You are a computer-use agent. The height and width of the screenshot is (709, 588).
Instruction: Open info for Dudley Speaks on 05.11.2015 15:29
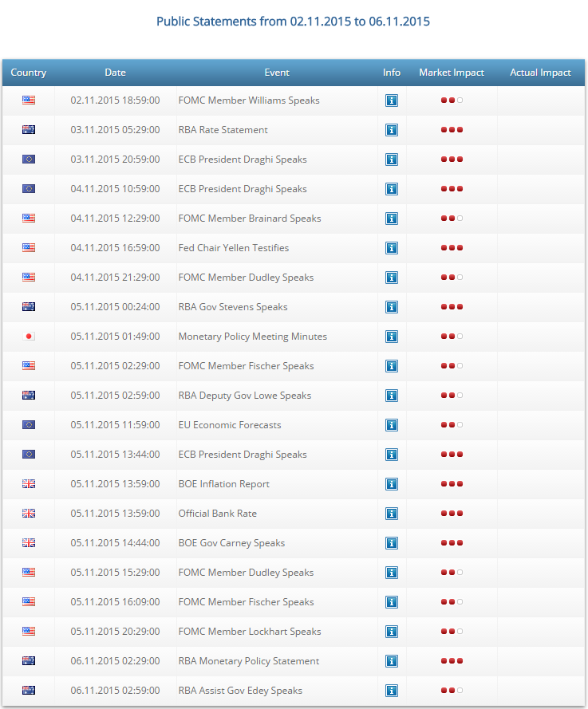point(392,573)
